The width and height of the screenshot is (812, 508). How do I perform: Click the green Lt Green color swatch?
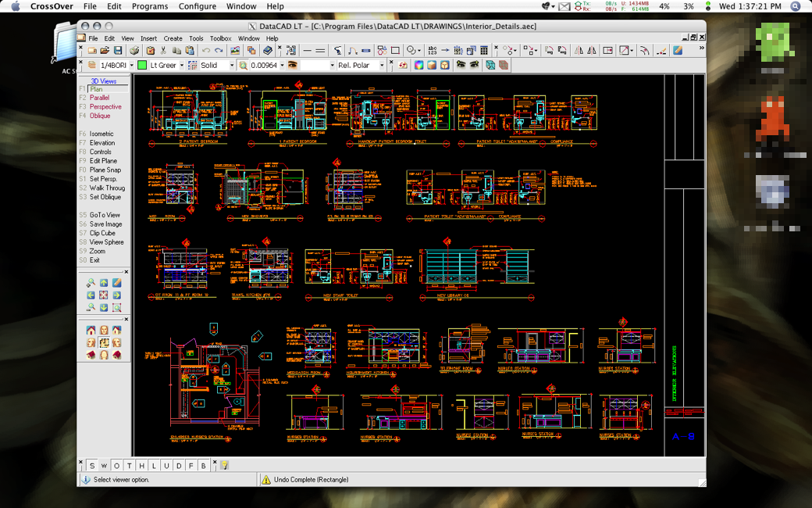tap(142, 66)
